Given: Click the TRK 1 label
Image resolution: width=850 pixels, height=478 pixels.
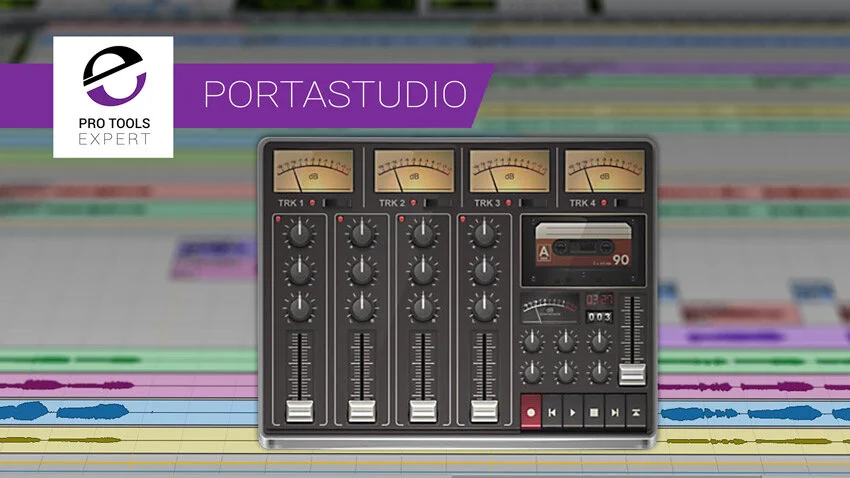Looking at the screenshot, I should (291, 203).
